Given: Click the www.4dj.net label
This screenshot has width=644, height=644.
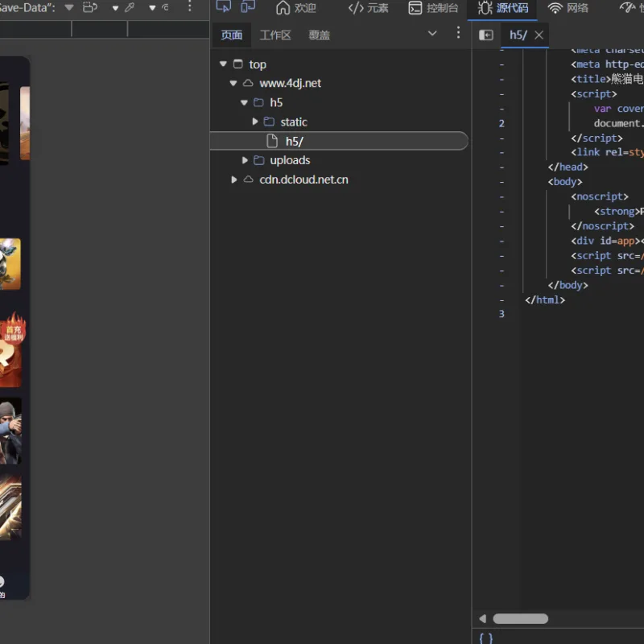Looking at the screenshot, I should 290,83.
